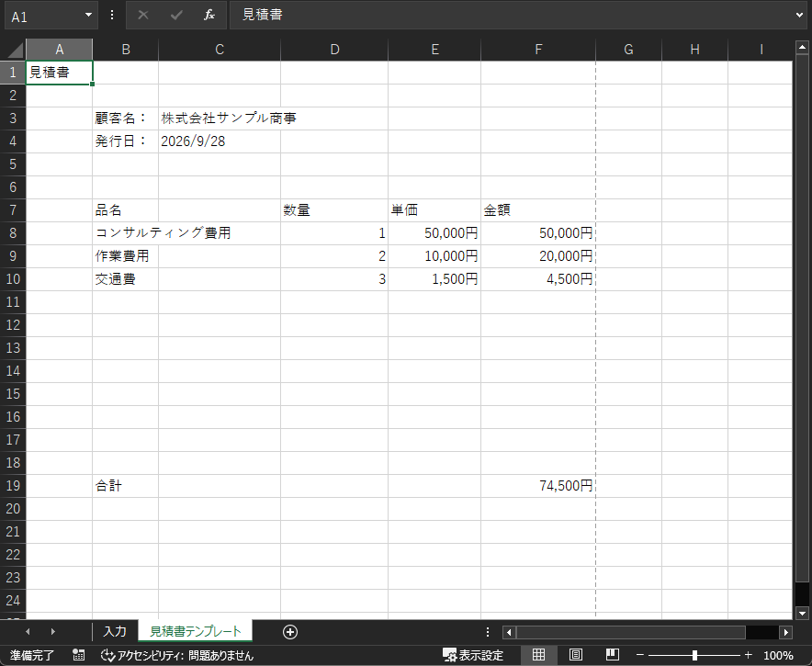Viewport: 812px width, 666px height.
Task: Click cell 交通費
Action: 125,279
